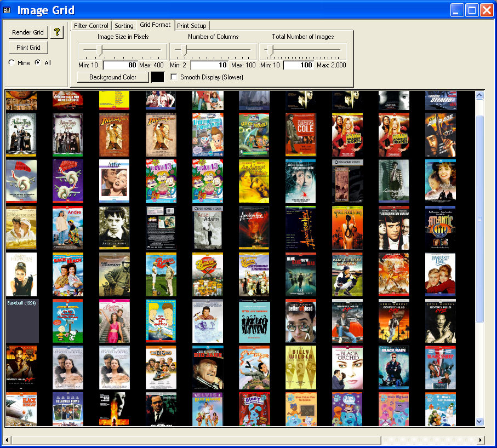The image size is (497, 448).
Task: Switch to the Filter Control tab
Action: pos(91,26)
